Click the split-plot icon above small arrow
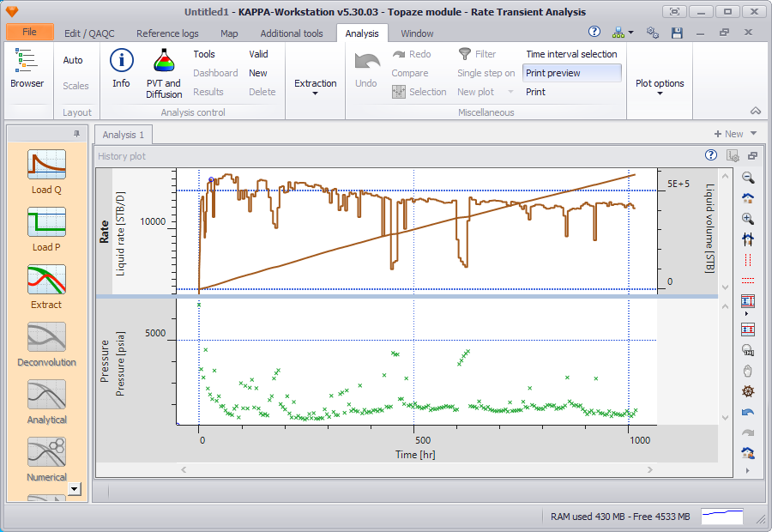Viewport: 772px width, 532px height. [x=748, y=300]
